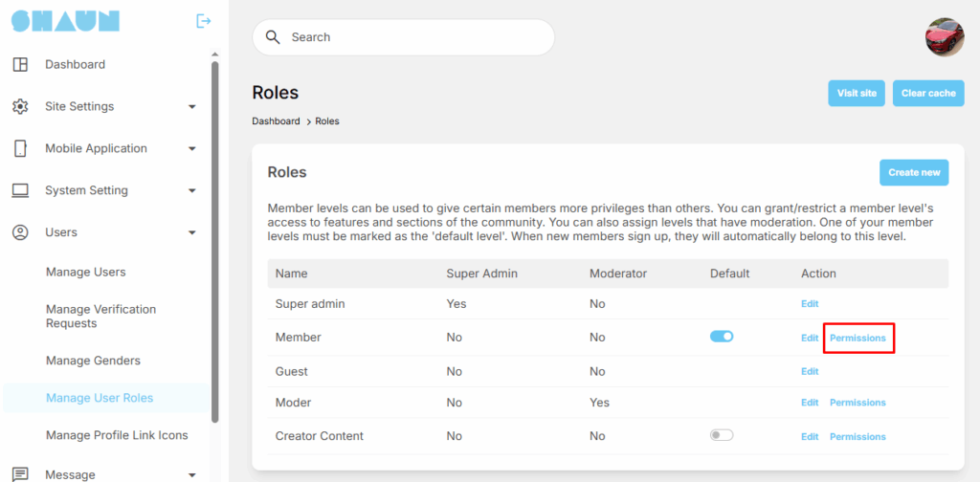Image resolution: width=980 pixels, height=482 pixels.
Task: Open Manage Users in the sidebar
Action: [x=86, y=273]
